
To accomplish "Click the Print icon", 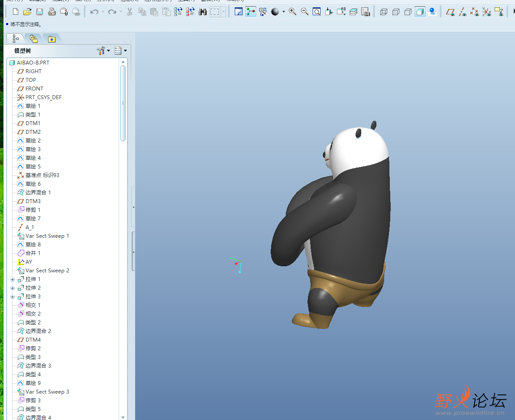I will click(52, 12).
